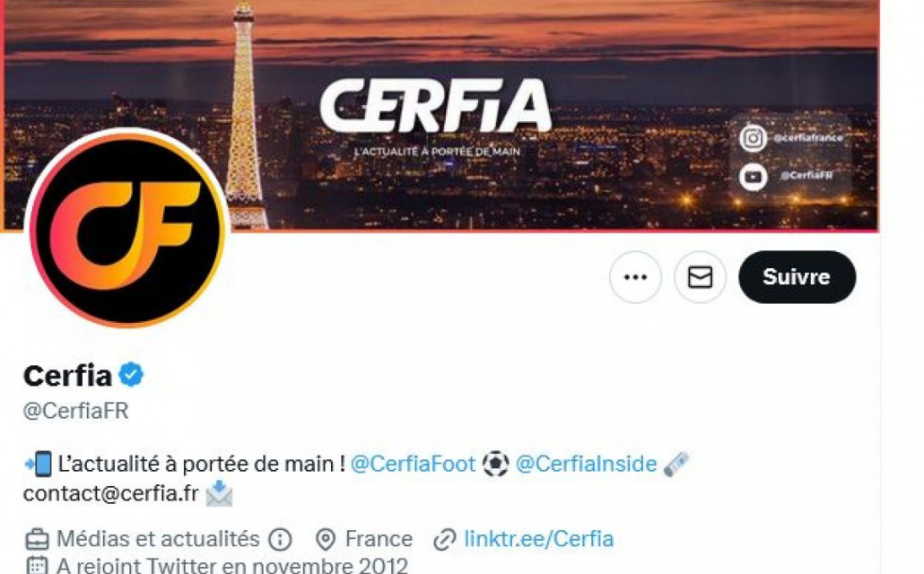Image resolution: width=924 pixels, height=574 pixels.
Task: Open the @CerfiaInside mention link
Action: (x=586, y=464)
